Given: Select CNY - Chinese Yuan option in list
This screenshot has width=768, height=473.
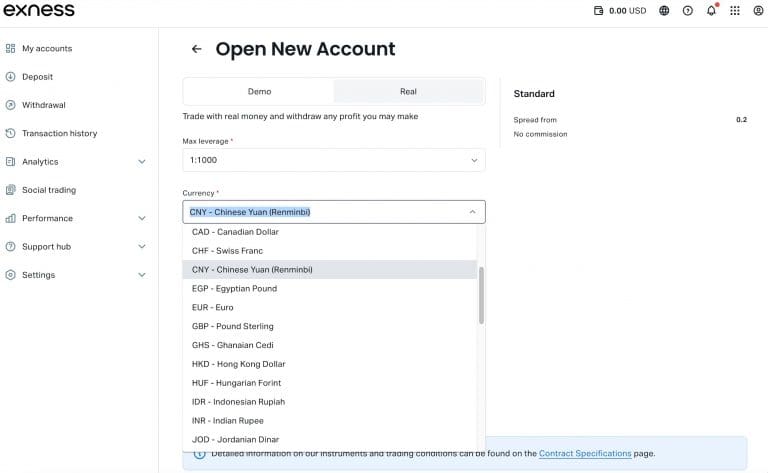Looking at the screenshot, I should tap(330, 270).
